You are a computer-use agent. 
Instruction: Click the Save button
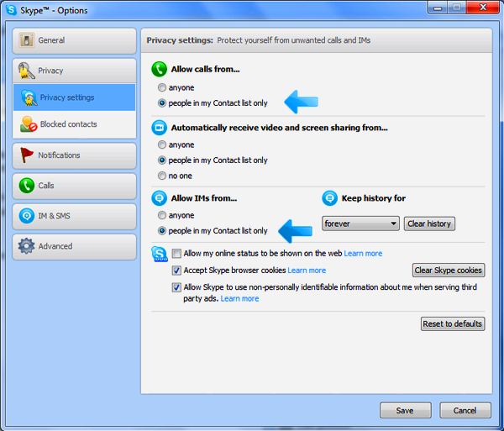pyautogui.click(x=406, y=411)
